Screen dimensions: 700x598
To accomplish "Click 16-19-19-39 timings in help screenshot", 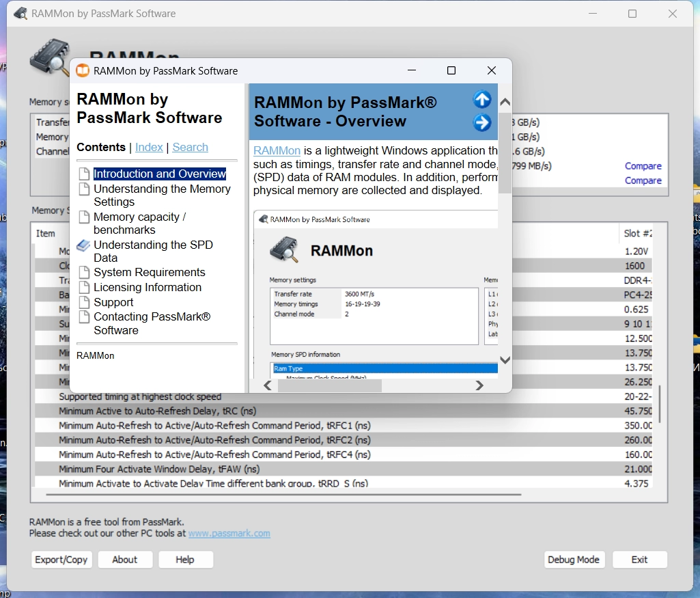I will (x=363, y=304).
